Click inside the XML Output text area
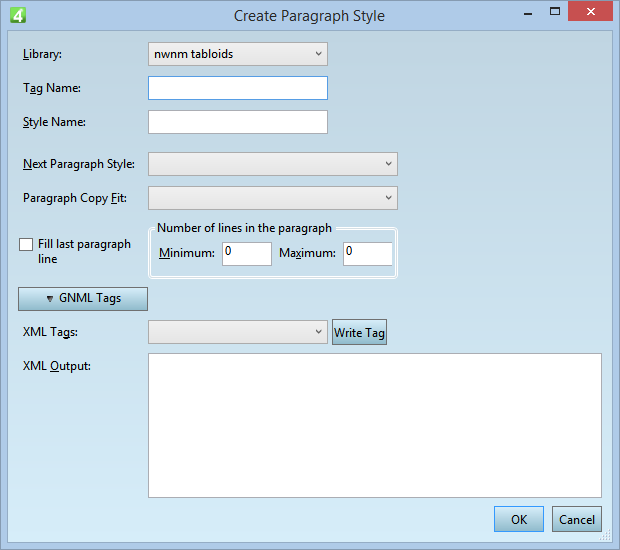This screenshot has height=550, width=620. point(375,425)
